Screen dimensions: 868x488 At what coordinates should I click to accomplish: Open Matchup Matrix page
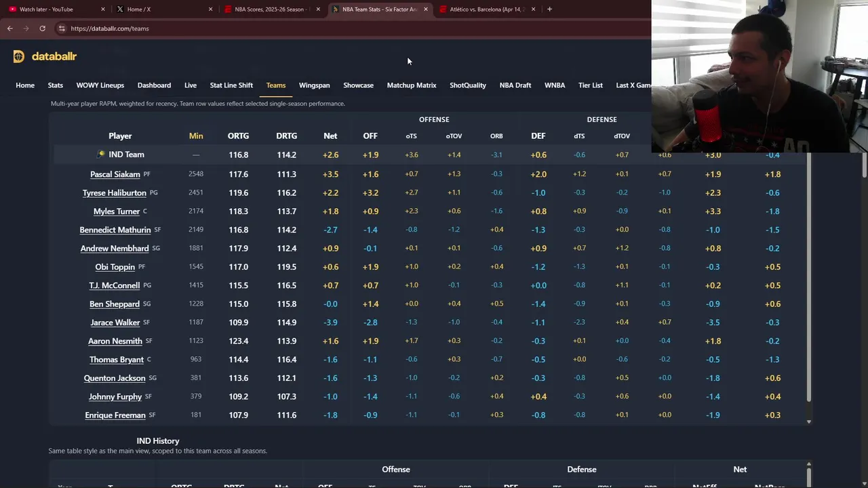click(412, 85)
